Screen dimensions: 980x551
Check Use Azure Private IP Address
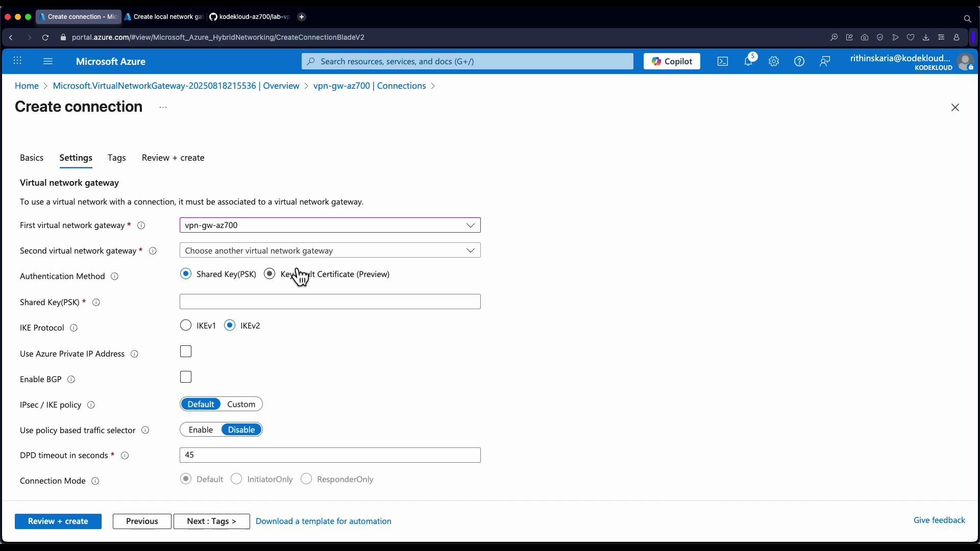click(x=186, y=352)
